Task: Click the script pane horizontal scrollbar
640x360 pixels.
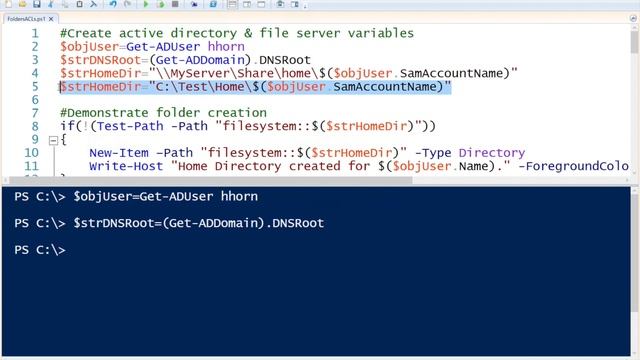Action: 210,180
